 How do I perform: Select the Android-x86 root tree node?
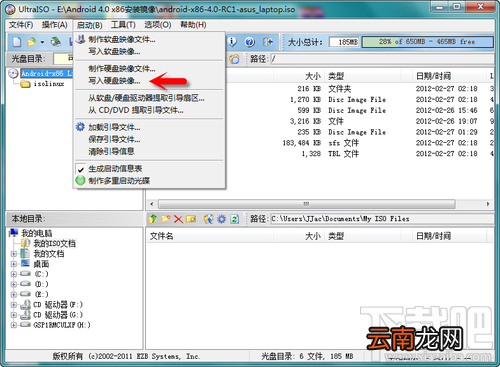pyautogui.click(x=47, y=73)
